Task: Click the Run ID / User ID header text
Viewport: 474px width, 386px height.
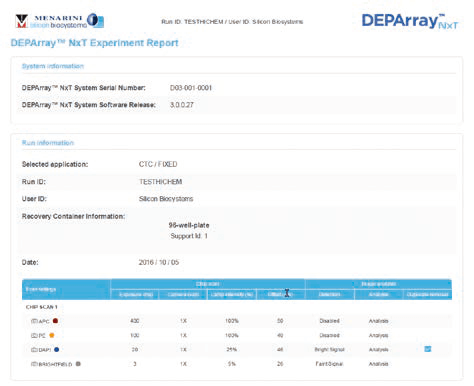Action: pos(232,22)
